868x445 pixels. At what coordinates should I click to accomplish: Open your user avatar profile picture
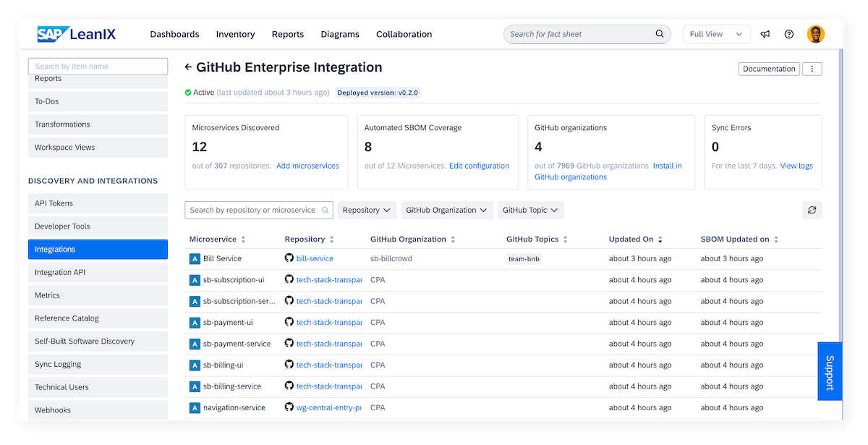(814, 33)
